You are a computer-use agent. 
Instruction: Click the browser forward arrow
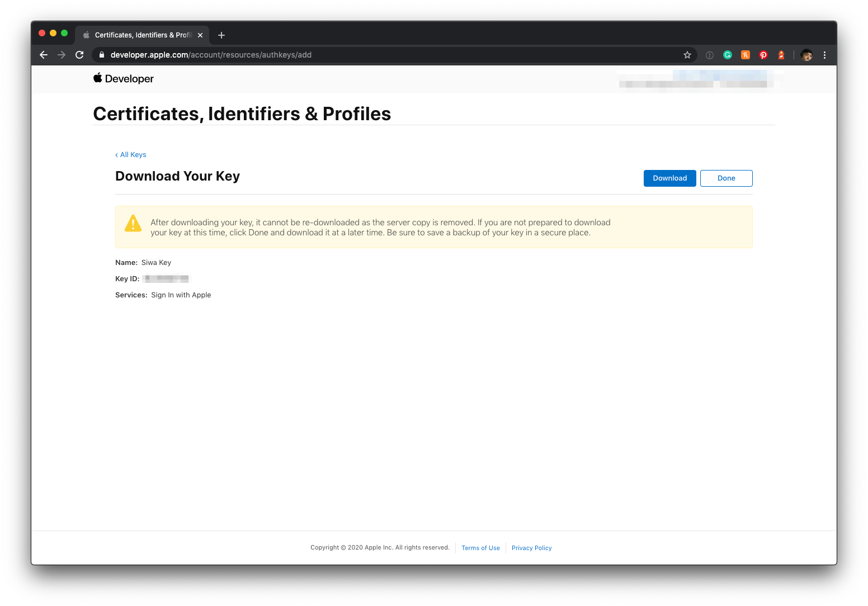click(62, 55)
